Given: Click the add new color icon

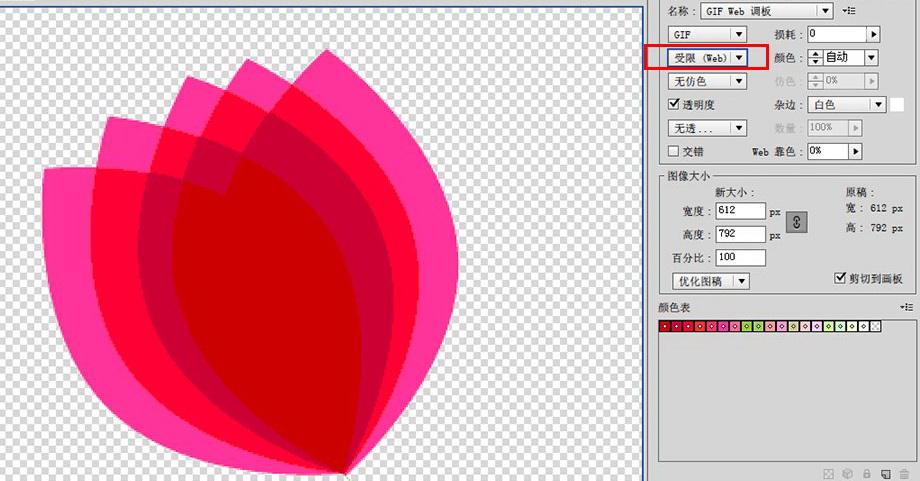Looking at the screenshot, I should (885, 473).
